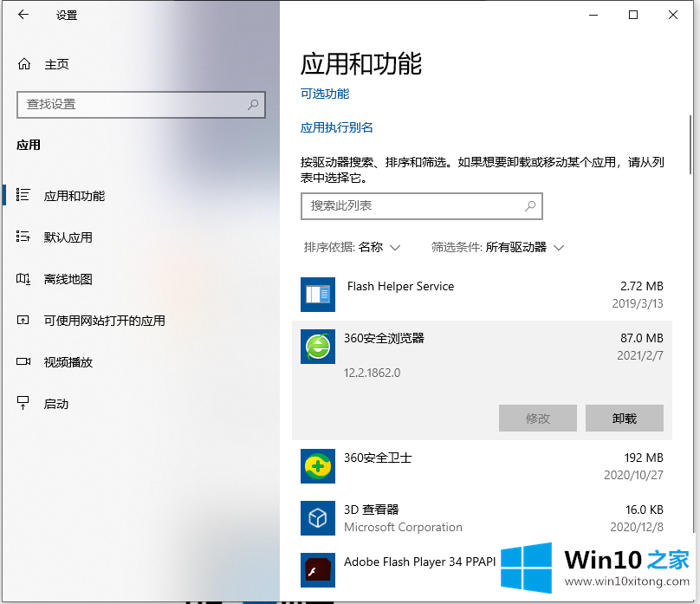The width and height of the screenshot is (700, 604).
Task: Click the greyed 修改 button
Action: tap(537, 419)
